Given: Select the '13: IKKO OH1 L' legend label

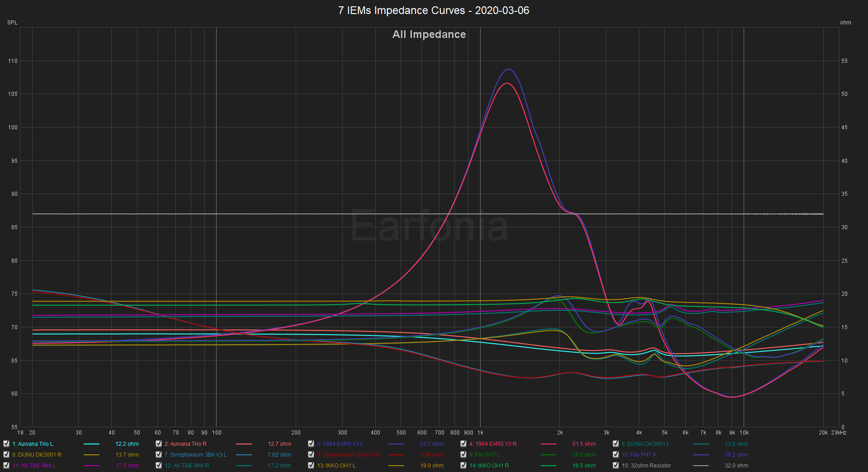Looking at the screenshot, I should click(336, 466).
